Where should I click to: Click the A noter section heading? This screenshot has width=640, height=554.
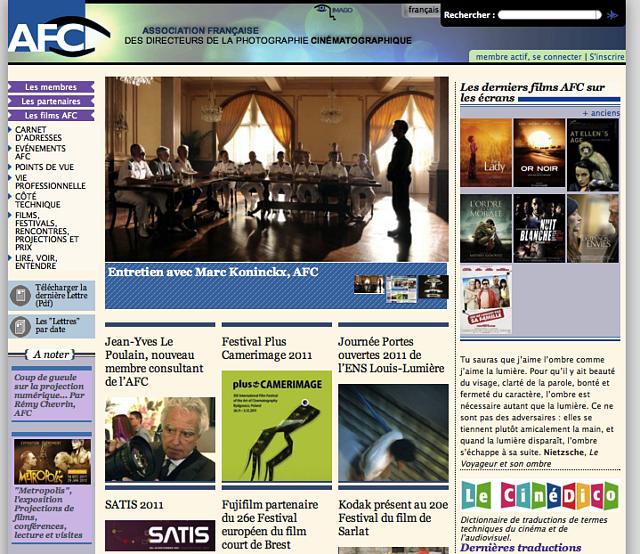pyautogui.click(x=50, y=354)
